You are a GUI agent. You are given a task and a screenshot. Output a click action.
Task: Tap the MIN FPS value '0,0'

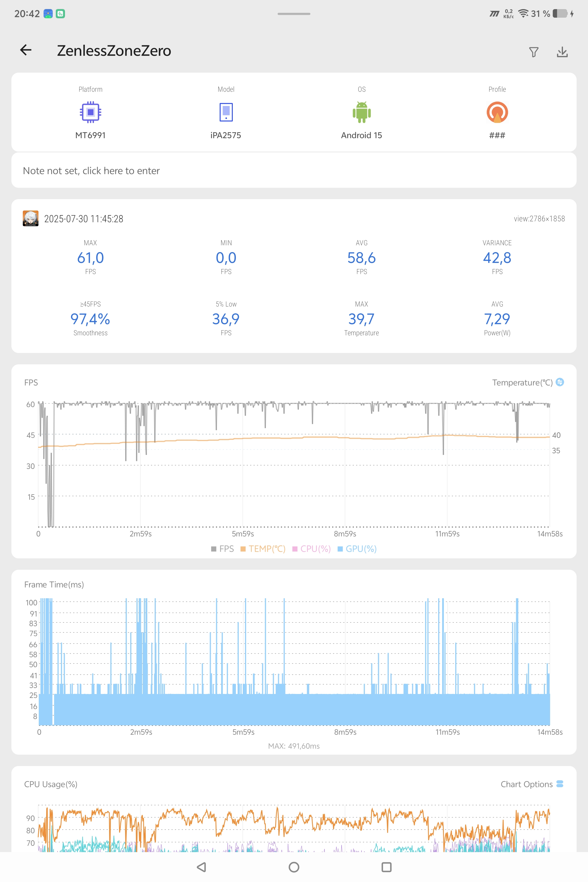pyautogui.click(x=226, y=258)
